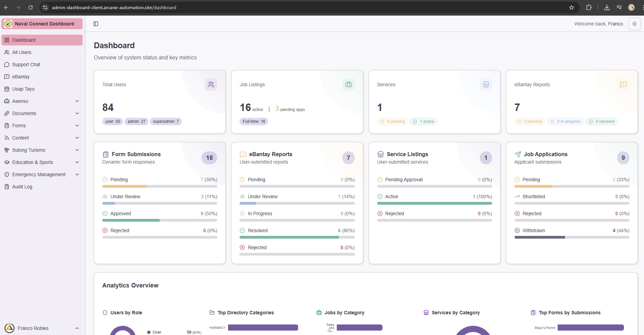Click the Approved form submissions progress bar

coord(160,220)
